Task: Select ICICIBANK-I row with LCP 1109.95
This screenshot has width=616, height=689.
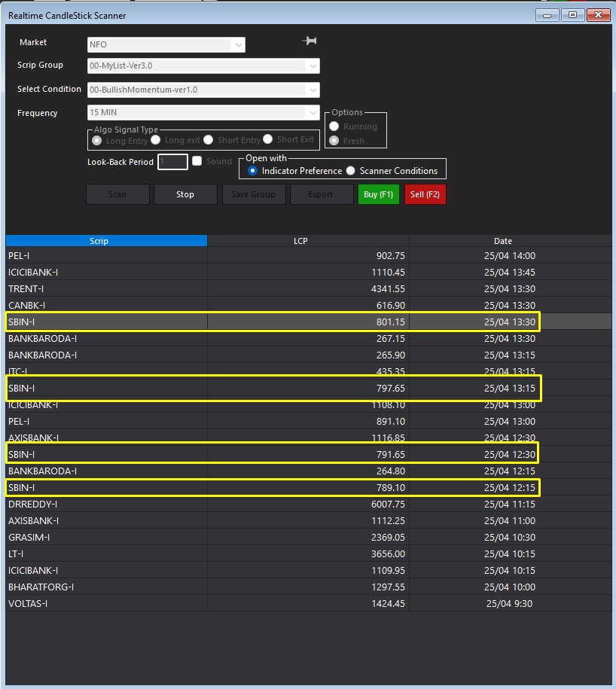Action: [x=309, y=570]
